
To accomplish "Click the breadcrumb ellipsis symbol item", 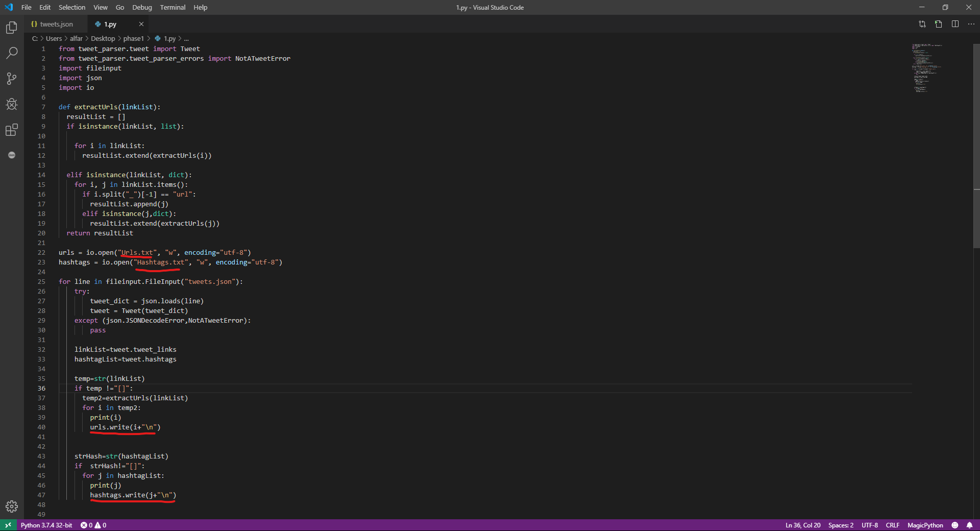I will [186, 38].
